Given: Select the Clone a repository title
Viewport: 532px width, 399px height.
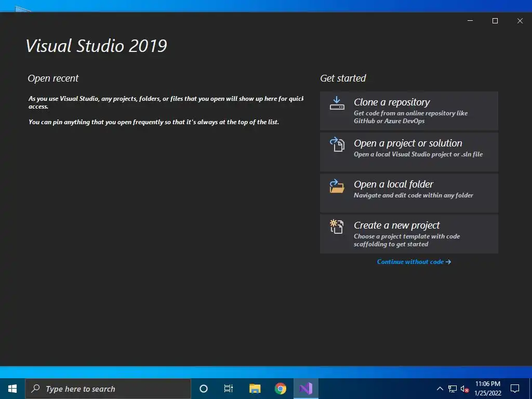Looking at the screenshot, I should [392, 102].
